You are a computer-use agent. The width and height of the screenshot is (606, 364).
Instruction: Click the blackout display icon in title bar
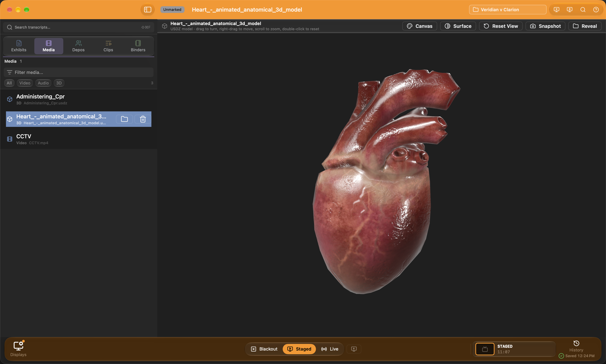(556, 10)
